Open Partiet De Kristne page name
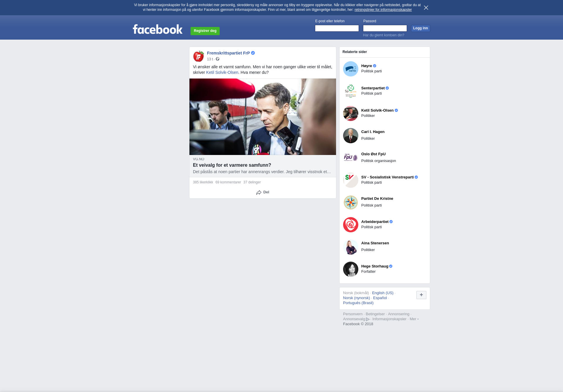The height and width of the screenshot is (392, 563). pos(377,199)
